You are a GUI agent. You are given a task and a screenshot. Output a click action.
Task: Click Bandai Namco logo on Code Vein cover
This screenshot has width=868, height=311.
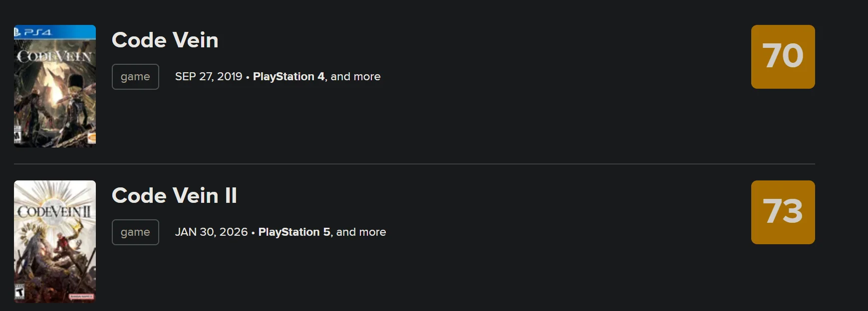click(x=91, y=137)
